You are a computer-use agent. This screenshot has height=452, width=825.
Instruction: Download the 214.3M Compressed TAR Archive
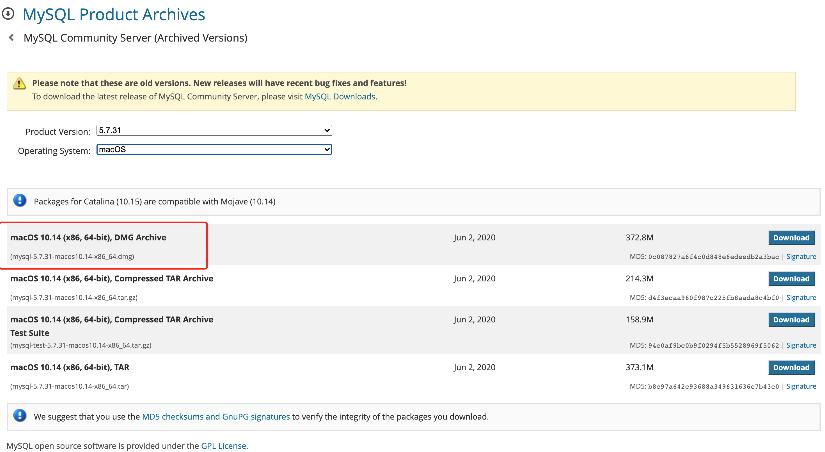click(x=791, y=279)
